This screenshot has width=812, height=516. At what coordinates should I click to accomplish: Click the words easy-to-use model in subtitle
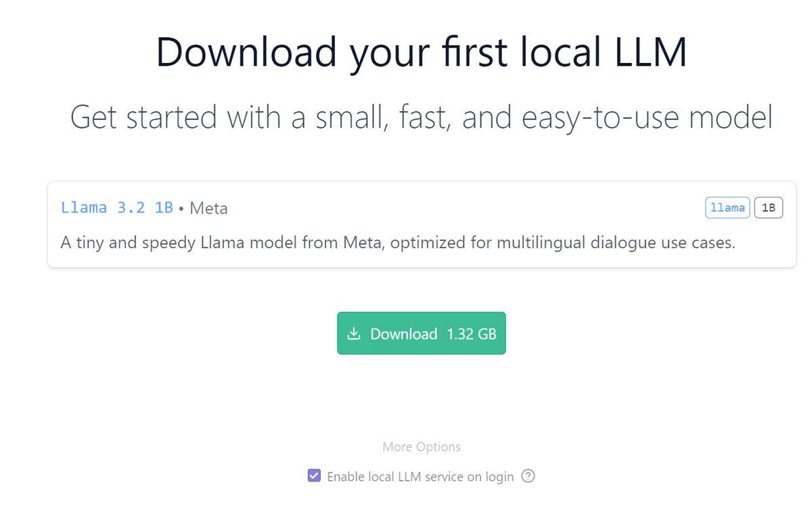[648, 118]
